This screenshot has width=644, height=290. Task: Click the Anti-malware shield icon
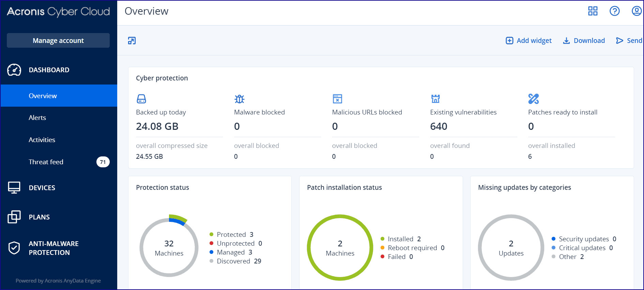point(14,248)
